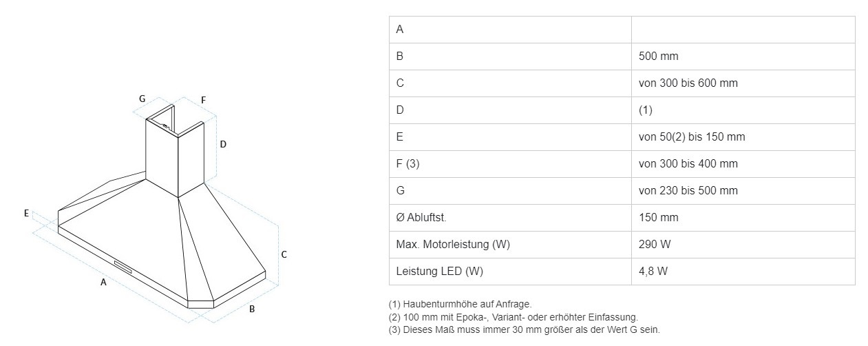Click dimension label B below the hood drawing
Screen dimensions: 868x346
pyautogui.click(x=252, y=309)
